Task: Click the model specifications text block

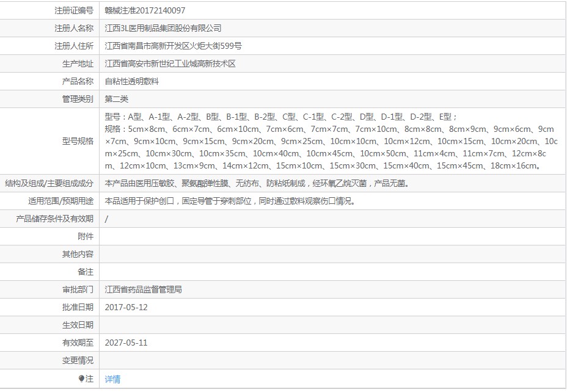Action: (x=330, y=141)
